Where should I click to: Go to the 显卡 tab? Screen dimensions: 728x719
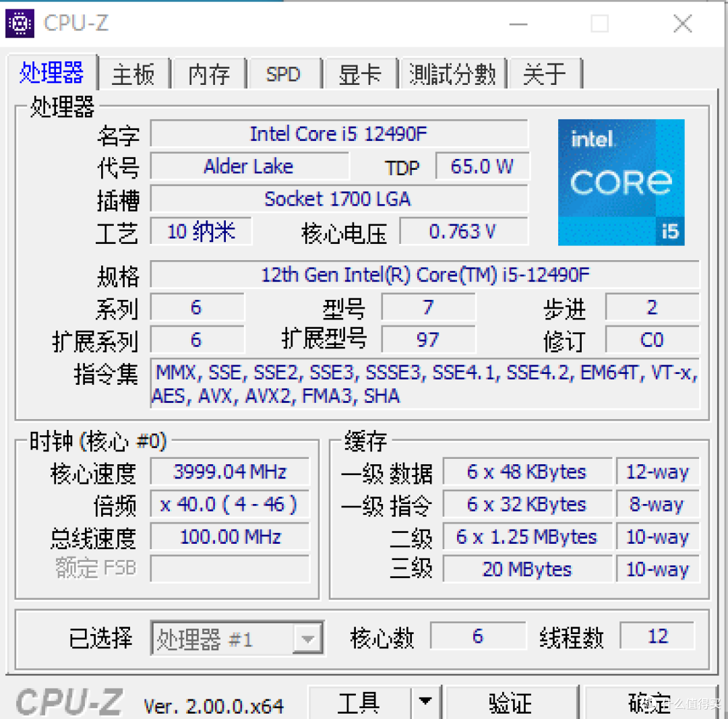pos(360,74)
